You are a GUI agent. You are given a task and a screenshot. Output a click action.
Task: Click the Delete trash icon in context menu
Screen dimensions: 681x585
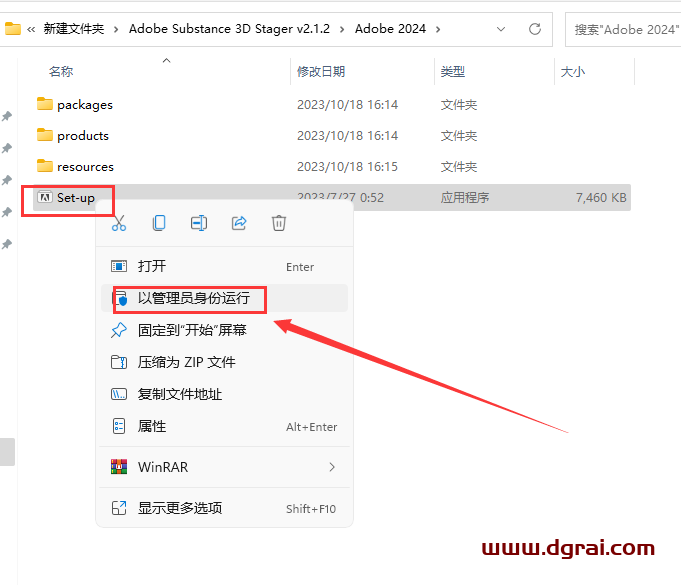279,223
